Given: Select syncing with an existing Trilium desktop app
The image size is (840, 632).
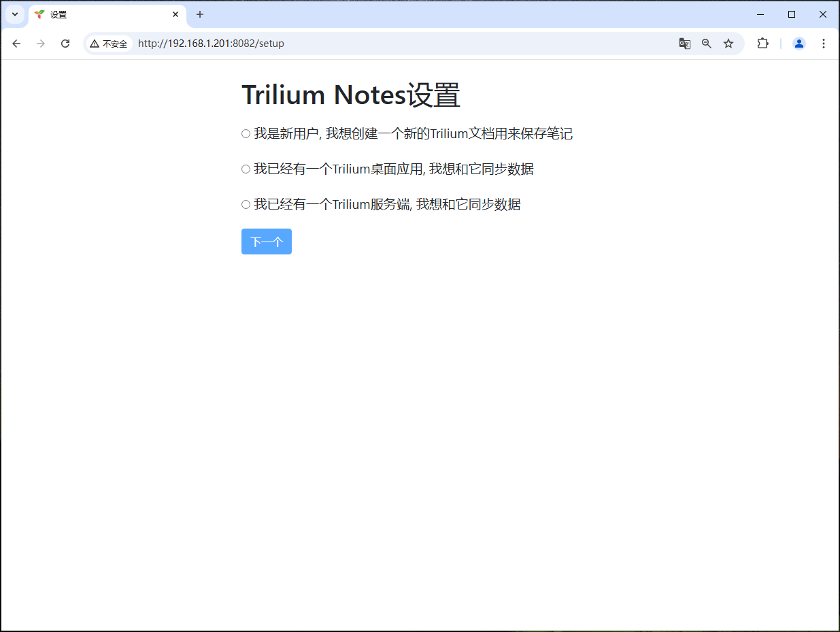Looking at the screenshot, I should (246, 169).
